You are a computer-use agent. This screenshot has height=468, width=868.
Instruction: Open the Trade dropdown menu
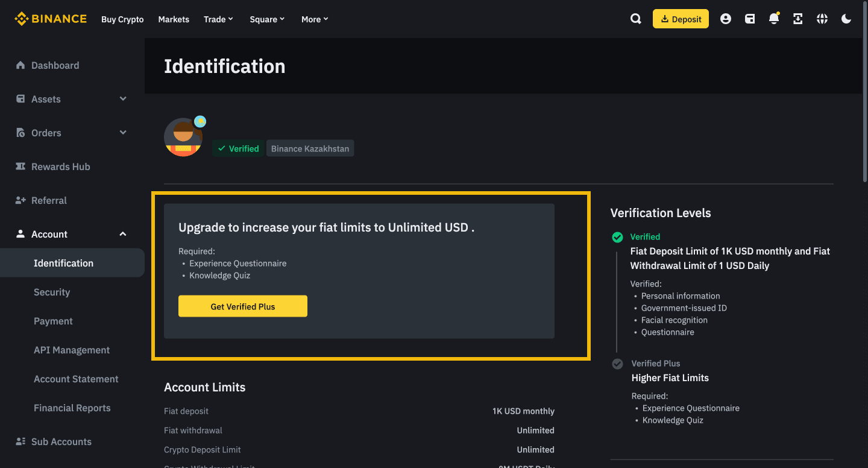[218, 19]
